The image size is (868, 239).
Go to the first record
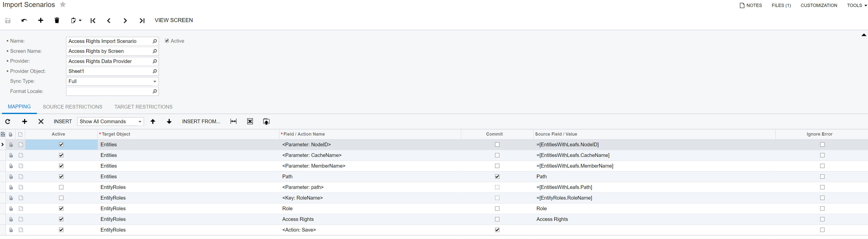pos(93,21)
